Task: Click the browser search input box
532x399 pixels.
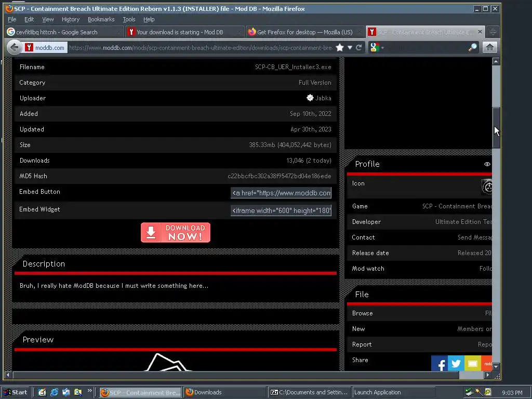Action: 427,47
